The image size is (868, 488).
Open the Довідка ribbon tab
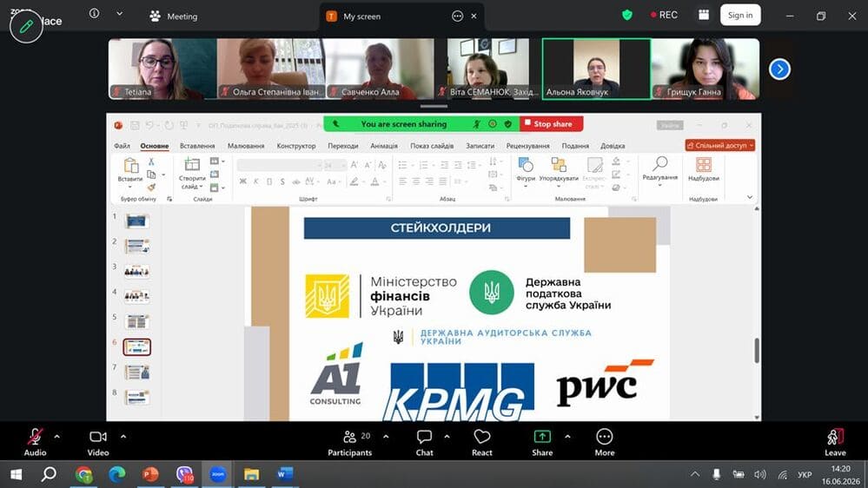click(613, 146)
